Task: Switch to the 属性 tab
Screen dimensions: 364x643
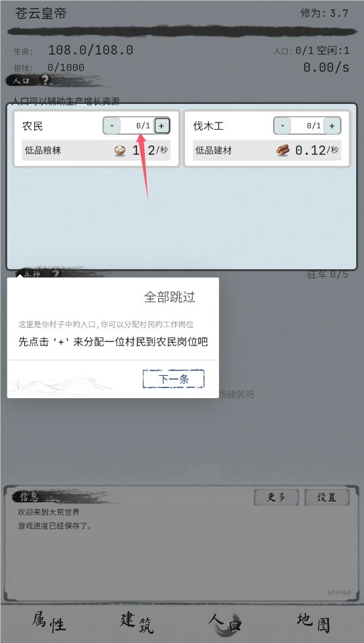Action: coord(49,623)
